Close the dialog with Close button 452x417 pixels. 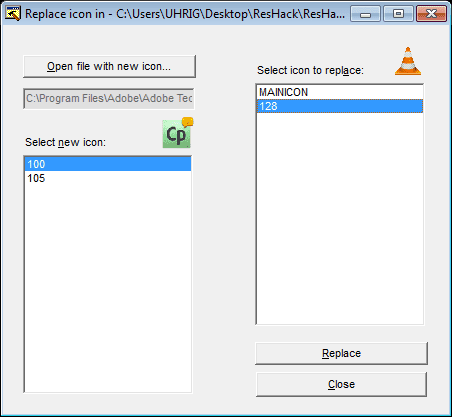341,384
